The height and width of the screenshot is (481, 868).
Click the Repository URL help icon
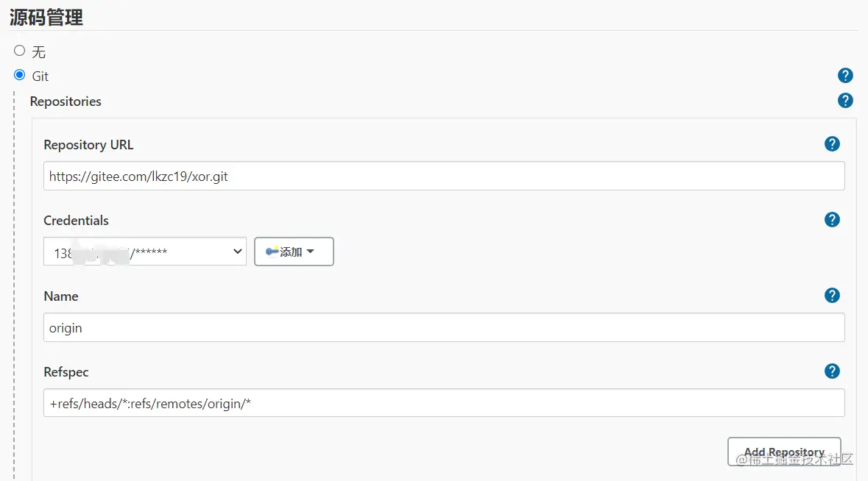point(832,144)
